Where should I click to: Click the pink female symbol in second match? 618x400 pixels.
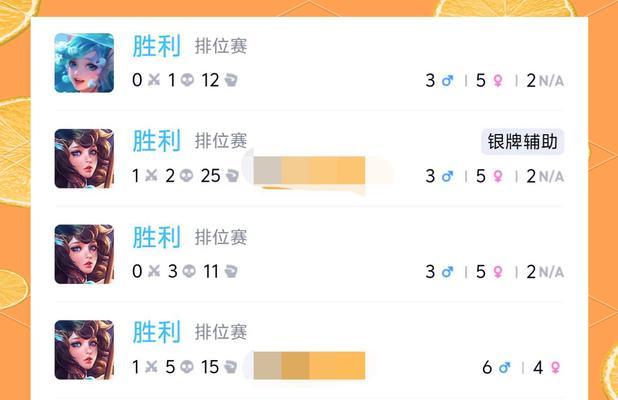[498, 176]
